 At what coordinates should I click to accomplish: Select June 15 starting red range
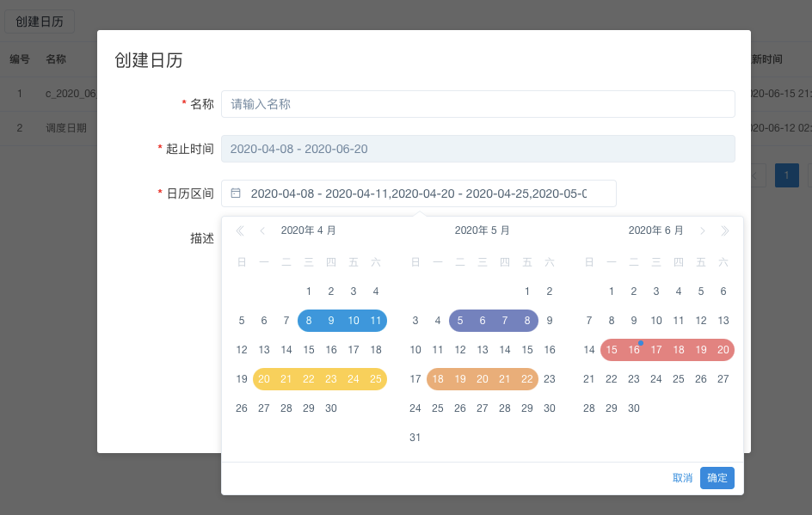pos(612,350)
